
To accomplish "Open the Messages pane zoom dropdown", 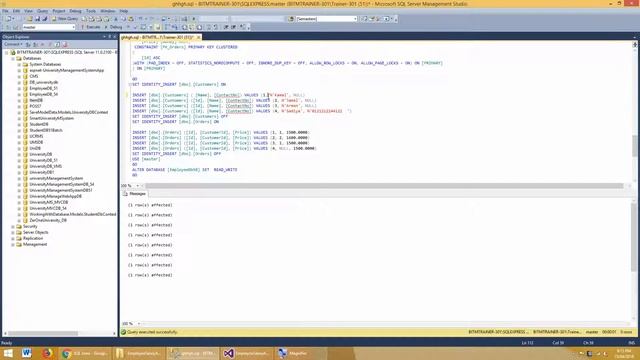I will point(139,324).
